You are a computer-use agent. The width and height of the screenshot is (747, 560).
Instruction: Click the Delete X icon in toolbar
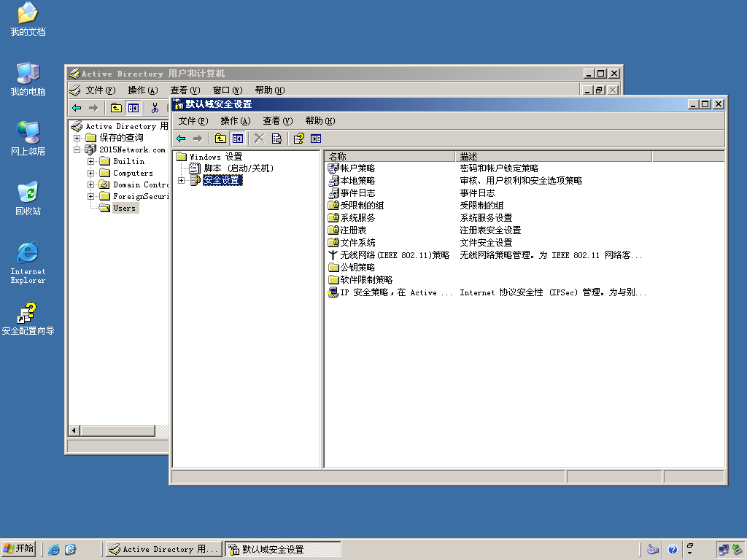(x=259, y=139)
